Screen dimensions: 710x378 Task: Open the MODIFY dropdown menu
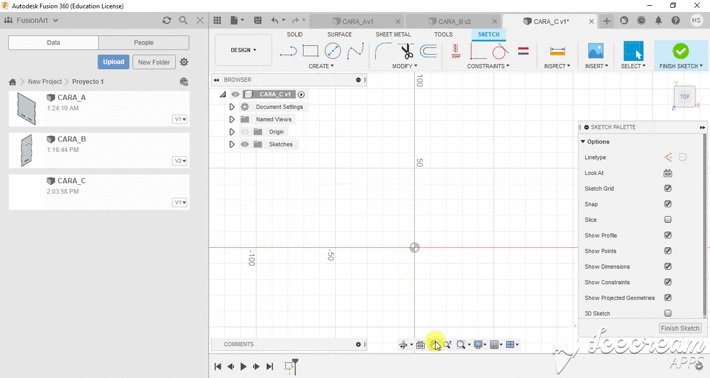tap(404, 66)
